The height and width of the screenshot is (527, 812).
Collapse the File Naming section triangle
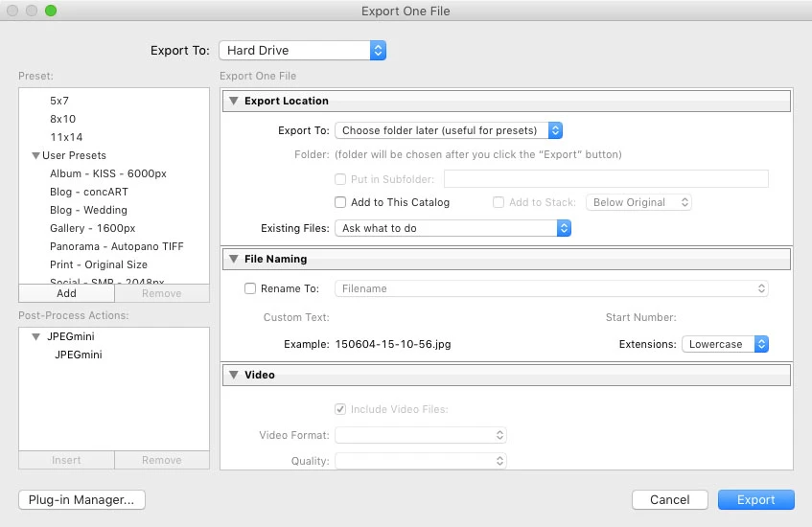click(x=234, y=259)
